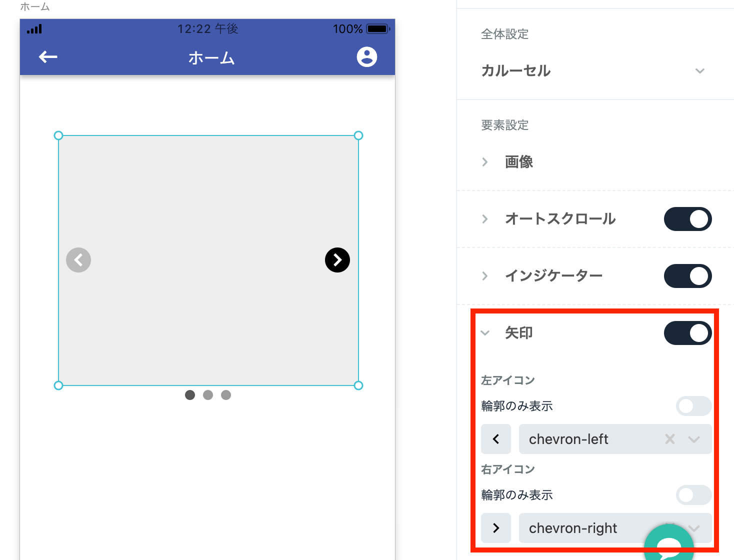This screenshot has width=734, height=560.
Task: Click the 全体設定 label
Action: point(504,34)
